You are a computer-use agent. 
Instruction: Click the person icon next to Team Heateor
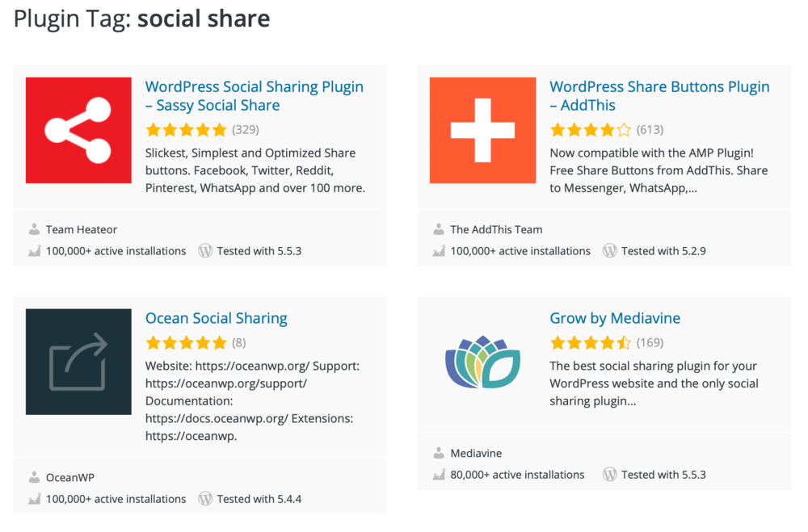(x=35, y=228)
